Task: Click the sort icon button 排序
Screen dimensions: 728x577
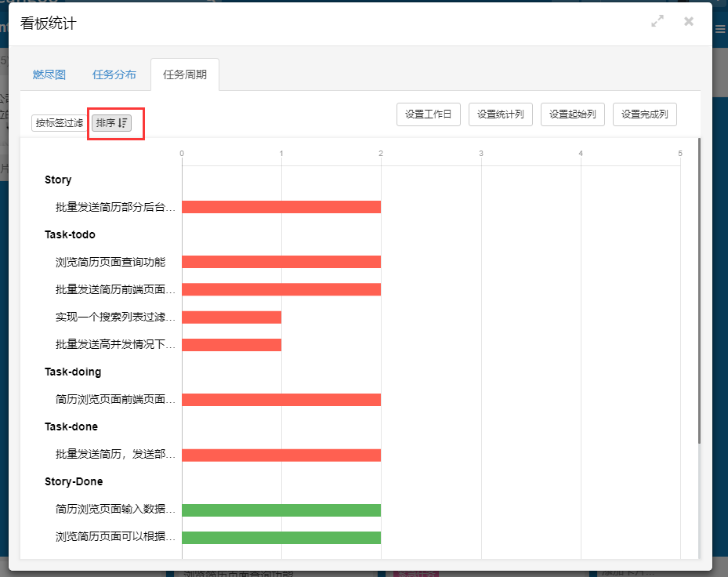Action: [x=112, y=123]
